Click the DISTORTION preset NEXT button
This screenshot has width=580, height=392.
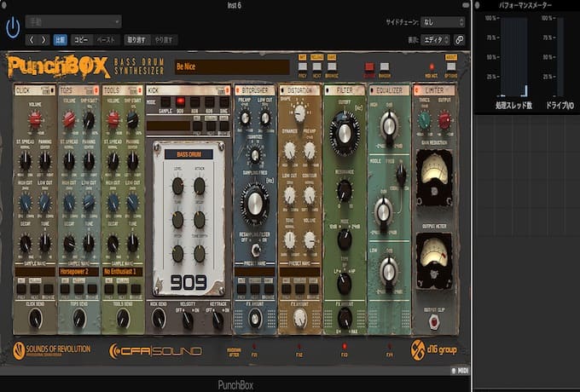coord(299,289)
